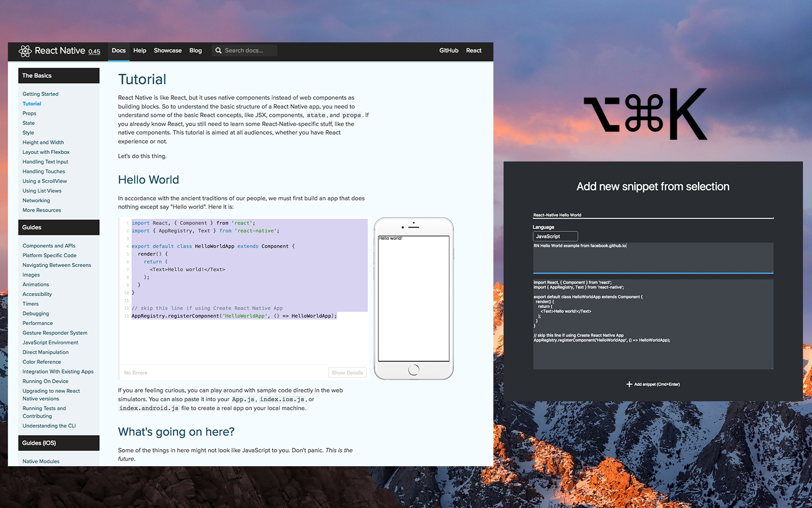
Task: Open Debugging sidebar link
Action: coord(36,313)
